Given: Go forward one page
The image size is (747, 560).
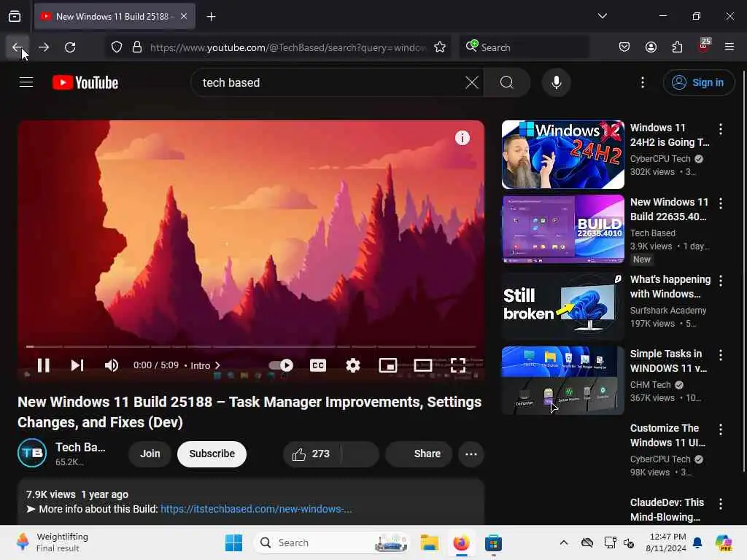Looking at the screenshot, I should point(44,47).
